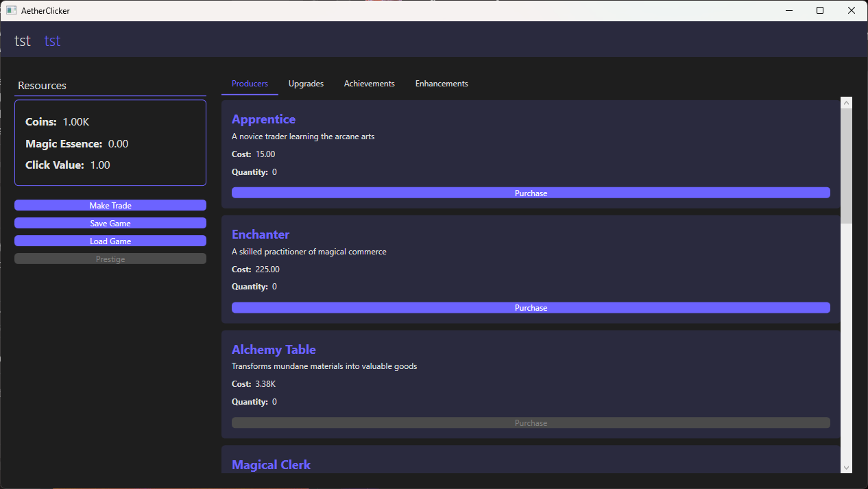Click the vertical scrollbar thumb
This screenshot has height=489, width=868.
(846, 166)
